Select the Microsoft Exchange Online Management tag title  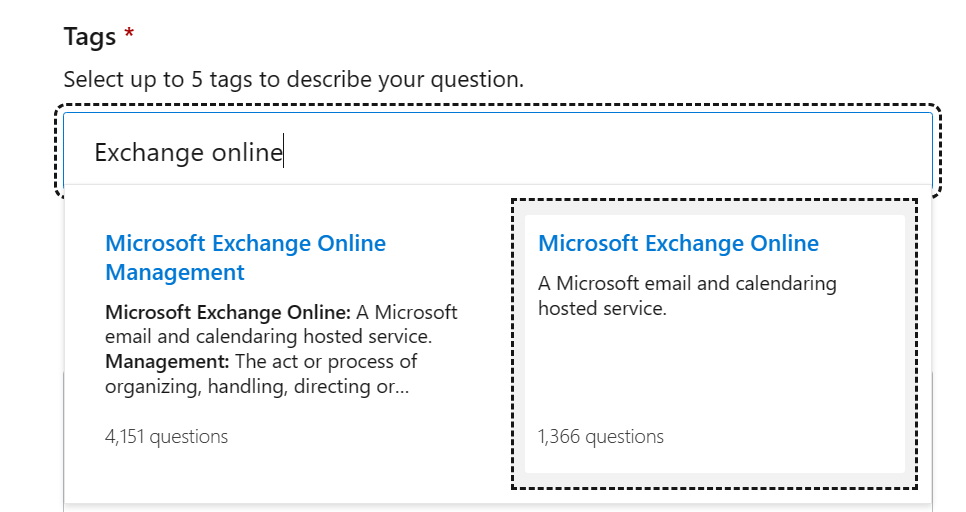[x=245, y=257]
